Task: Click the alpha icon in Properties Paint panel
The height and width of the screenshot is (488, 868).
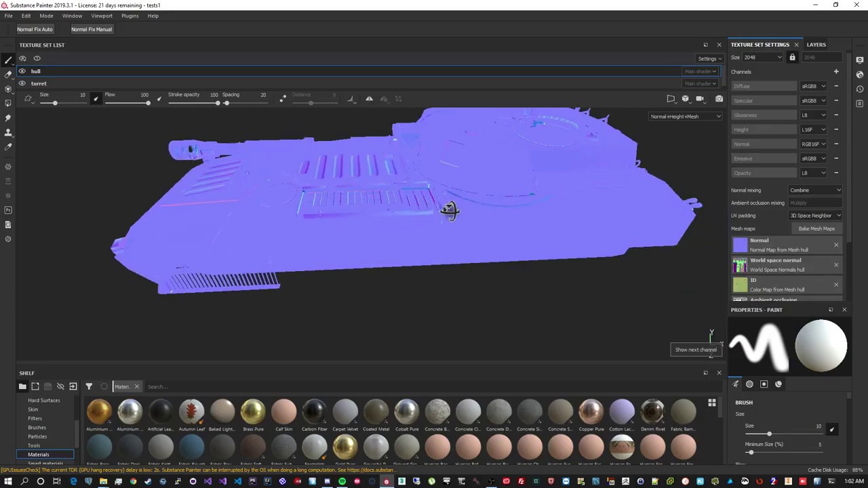Action: [x=749, y=384]
